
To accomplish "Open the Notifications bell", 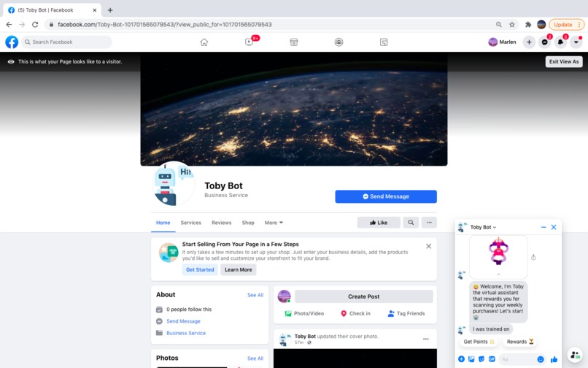I will click(x=560, y=42).
